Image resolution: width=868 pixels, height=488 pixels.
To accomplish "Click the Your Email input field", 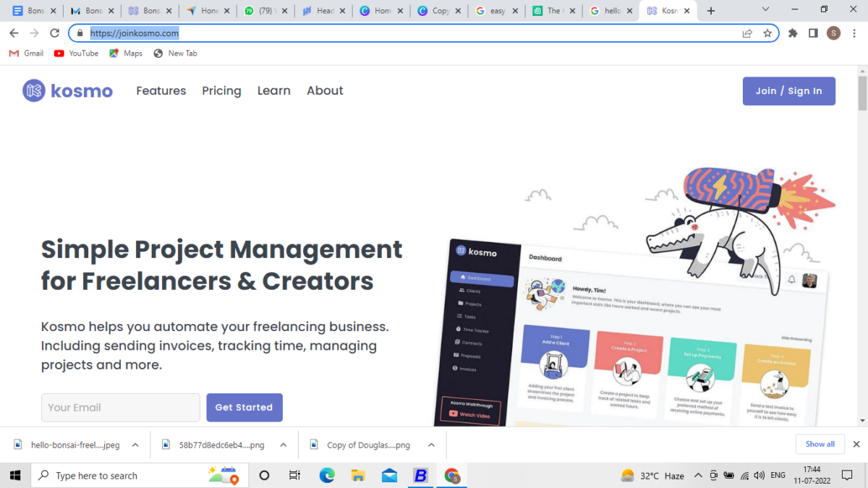I will coord(120,407).
